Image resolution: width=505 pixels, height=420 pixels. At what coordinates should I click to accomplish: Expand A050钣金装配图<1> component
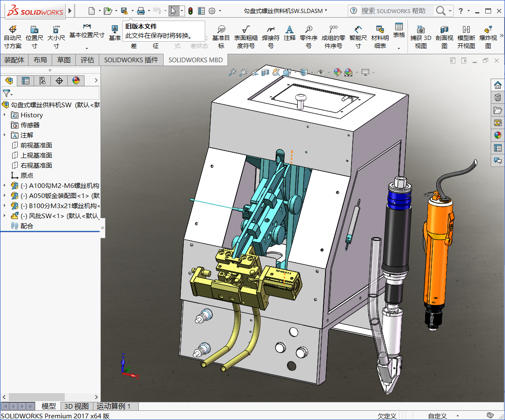(x=5, y=195)
